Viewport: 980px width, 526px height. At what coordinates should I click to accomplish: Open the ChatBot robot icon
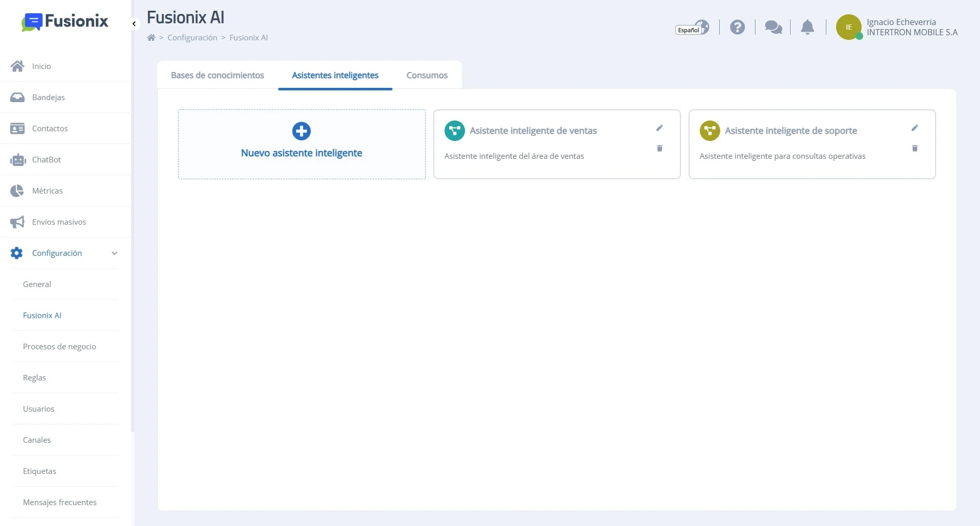point(18,160)
